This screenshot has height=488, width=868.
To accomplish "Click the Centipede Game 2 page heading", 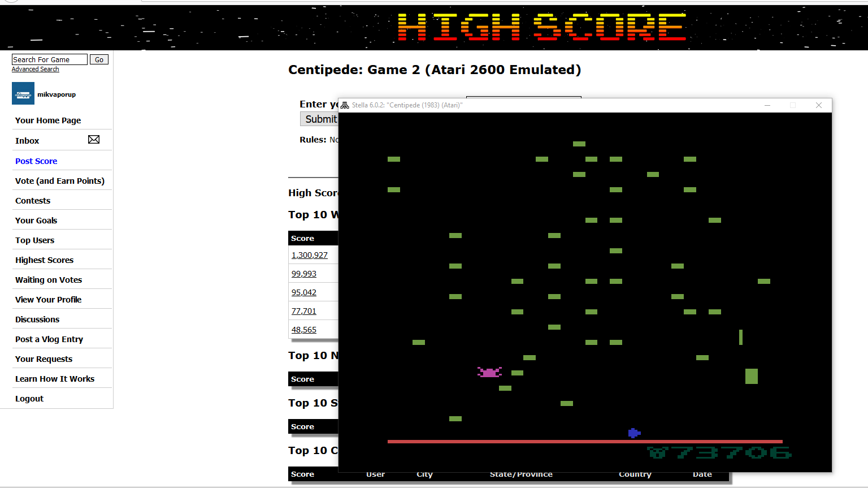I will click(435, 70).
